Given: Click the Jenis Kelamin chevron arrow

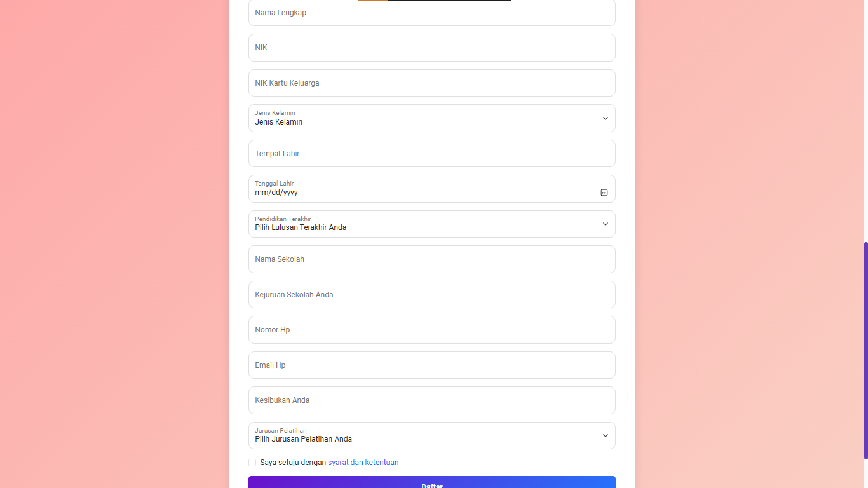Looking at the screenshot, I should [605, 119].
